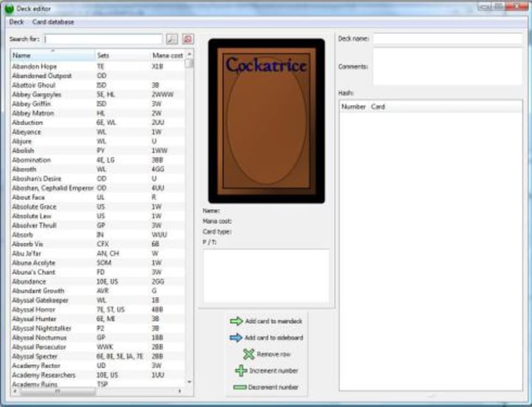This screenshot has height=407, width=532.
Task: Select the Abyssal Horror card row
Action: (x=98, y=309)
